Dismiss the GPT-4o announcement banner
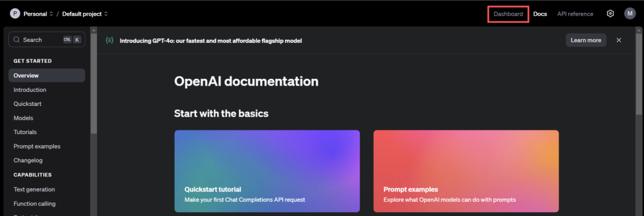644x216 pixels. 619,40
